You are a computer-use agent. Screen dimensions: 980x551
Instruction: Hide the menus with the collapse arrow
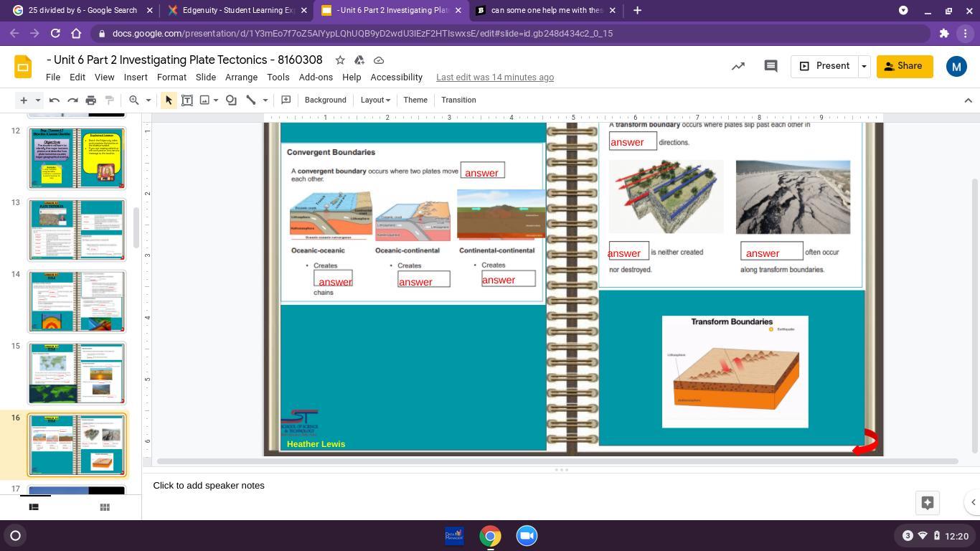coord(968,100)
